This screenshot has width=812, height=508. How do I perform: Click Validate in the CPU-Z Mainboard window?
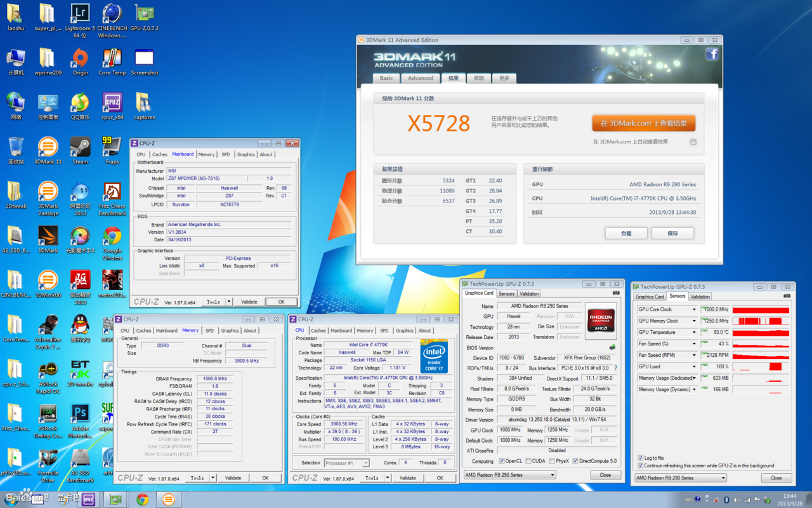[249, 302]
